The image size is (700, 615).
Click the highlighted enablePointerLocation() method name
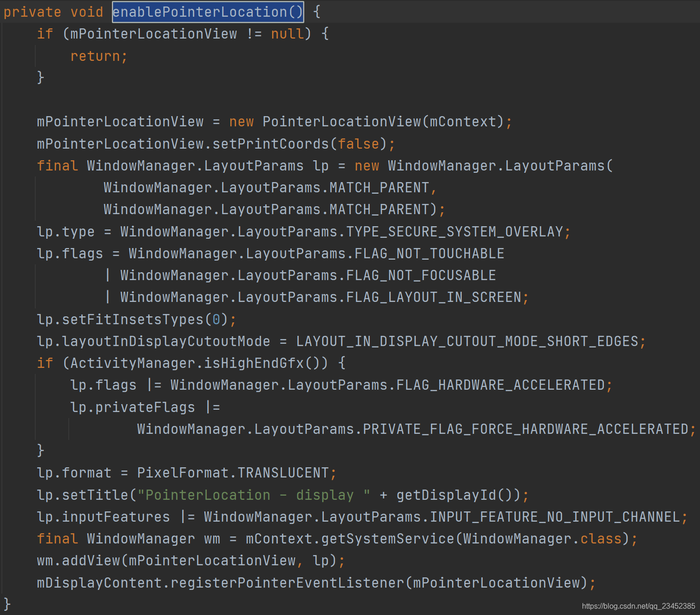coord(208,12)
